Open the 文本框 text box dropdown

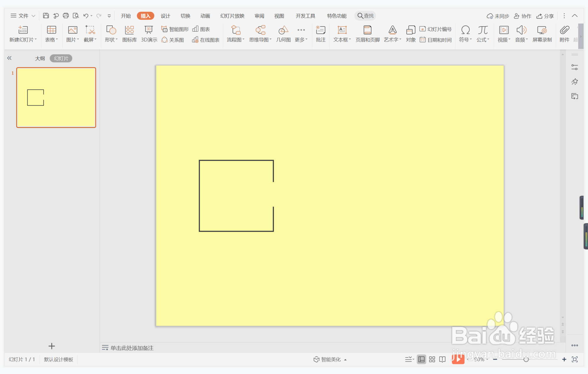coord(342,39)
